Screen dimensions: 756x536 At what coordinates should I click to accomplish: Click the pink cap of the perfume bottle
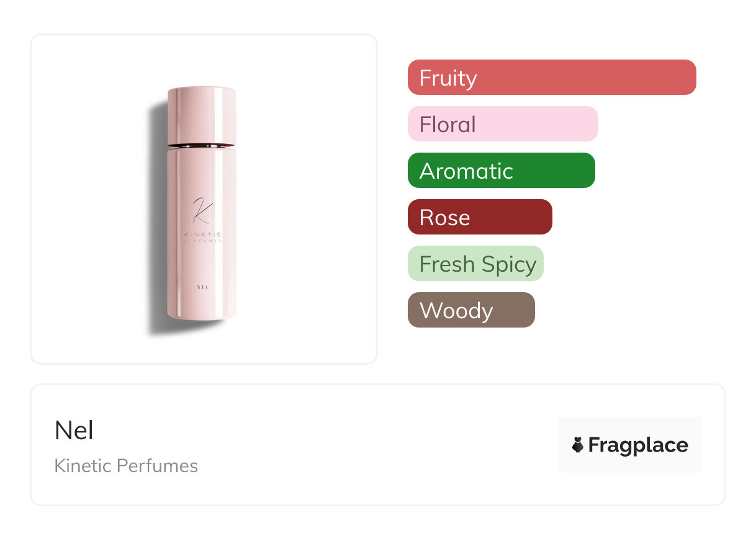click(x=201, y=115)
